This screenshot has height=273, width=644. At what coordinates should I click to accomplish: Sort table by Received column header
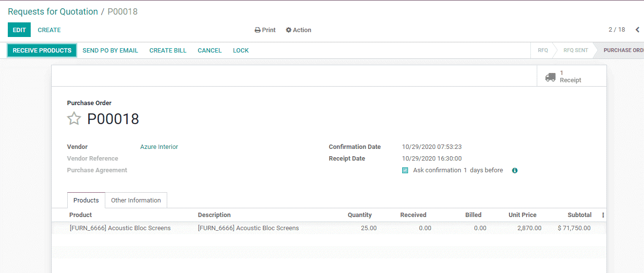click(413, 215)
